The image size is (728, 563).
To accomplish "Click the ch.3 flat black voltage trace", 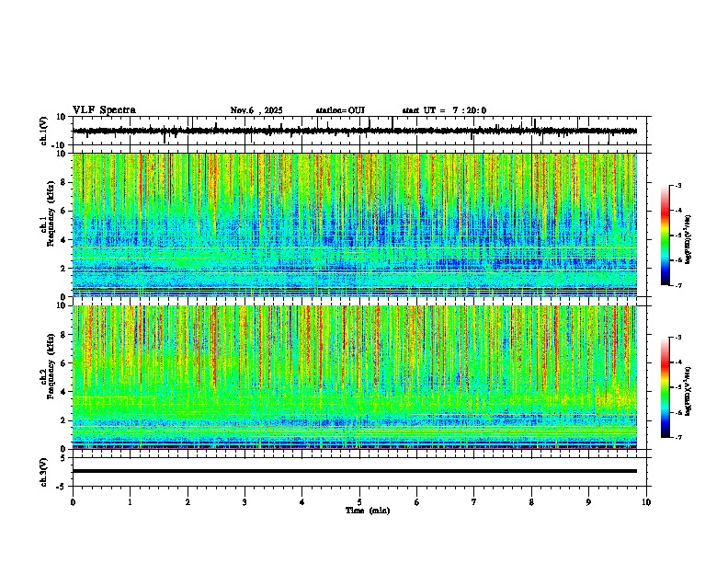I will [355, 471].
